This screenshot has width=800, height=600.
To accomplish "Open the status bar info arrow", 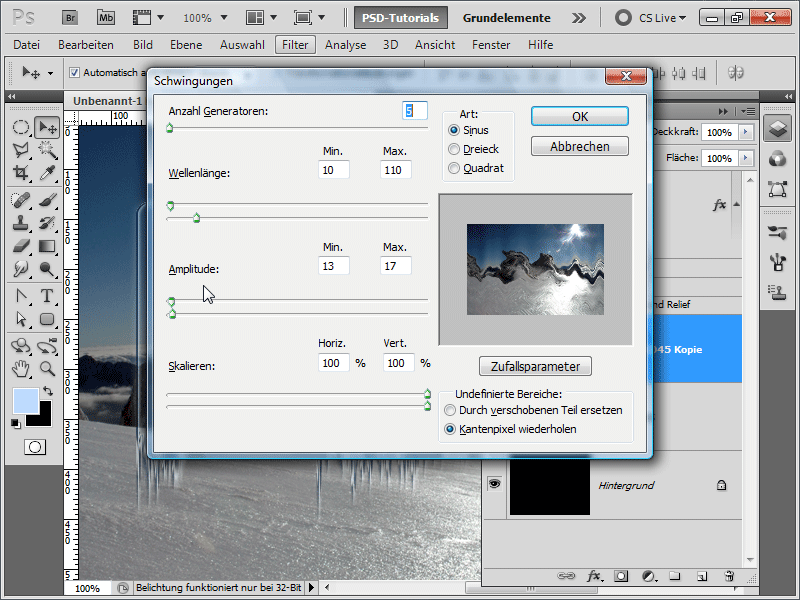I will pos(311,588).
